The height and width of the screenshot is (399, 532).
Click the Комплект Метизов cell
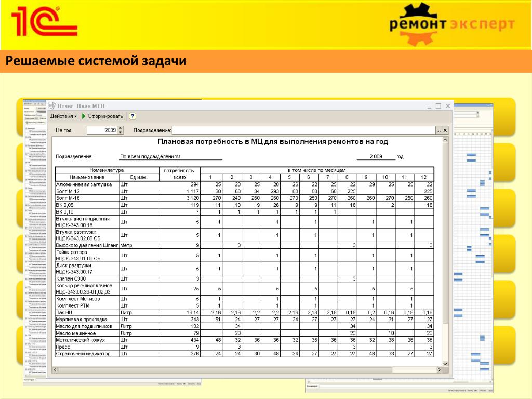[87, 299]
